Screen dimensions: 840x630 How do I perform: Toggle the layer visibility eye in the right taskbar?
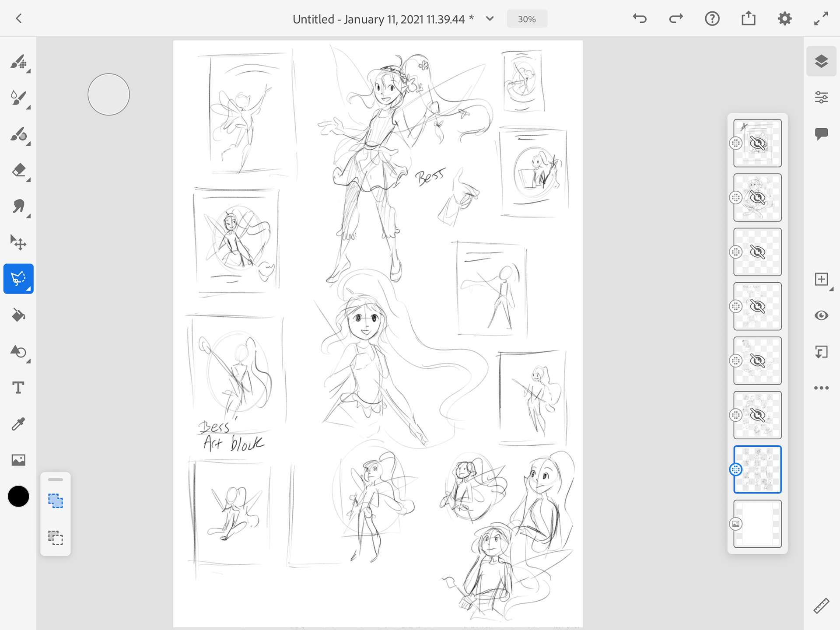(821, 315)
